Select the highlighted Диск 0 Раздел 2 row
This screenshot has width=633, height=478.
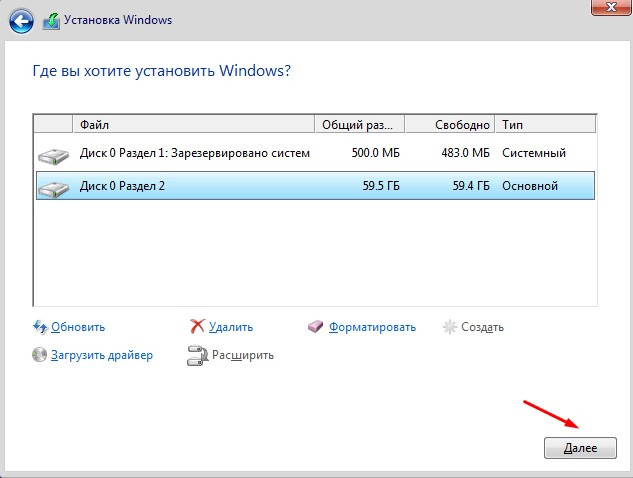coord(315,186)
